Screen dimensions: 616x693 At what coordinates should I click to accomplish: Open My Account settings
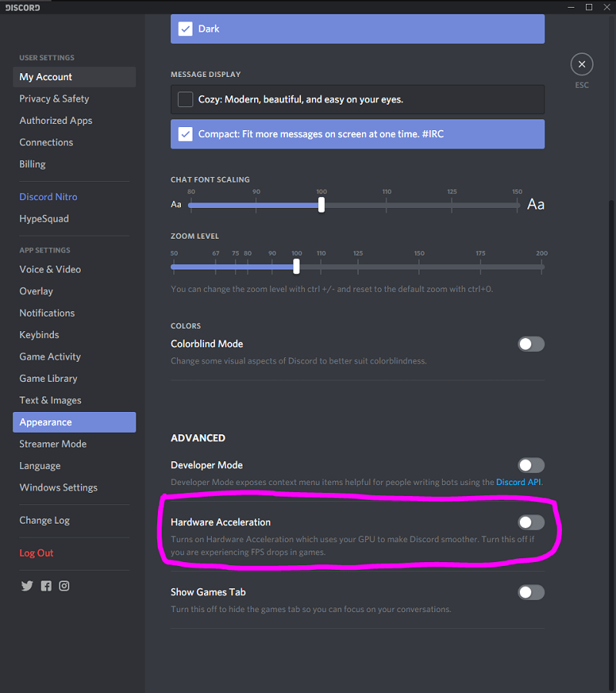74,77
